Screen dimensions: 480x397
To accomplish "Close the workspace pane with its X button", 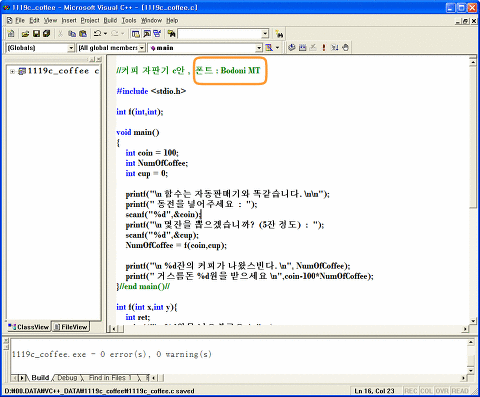I will point(99,59).
